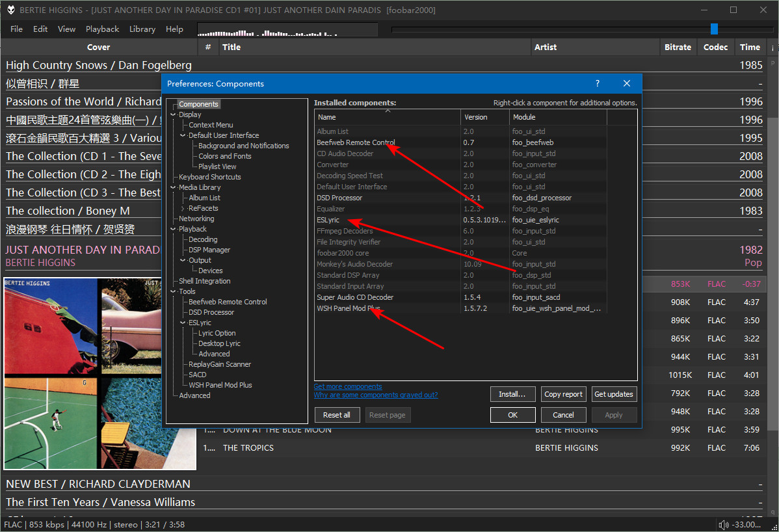Click the foobar2000 logo in the title bar

[10, 10]
